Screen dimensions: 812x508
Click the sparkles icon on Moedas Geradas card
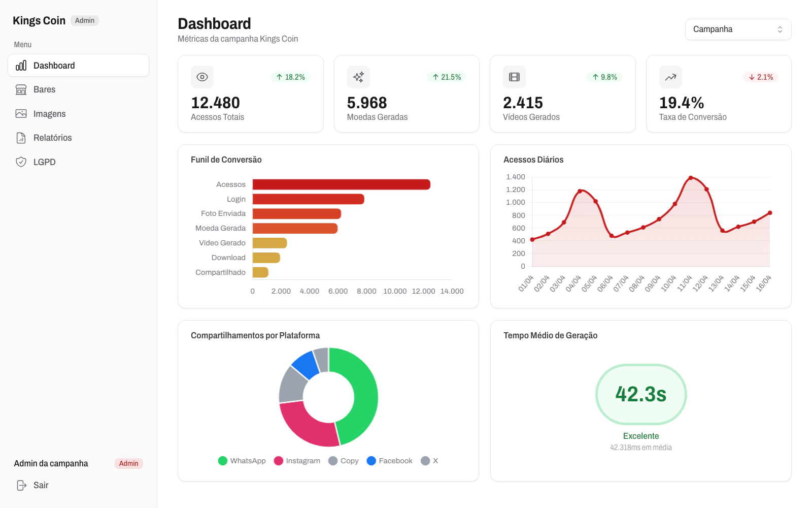point(358,77)
